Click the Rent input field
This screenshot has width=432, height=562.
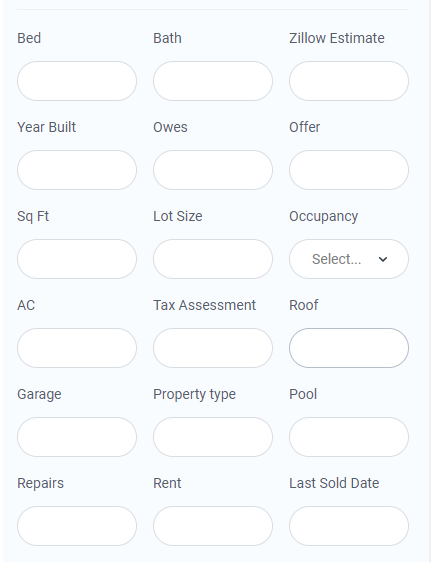pos(213,526)
